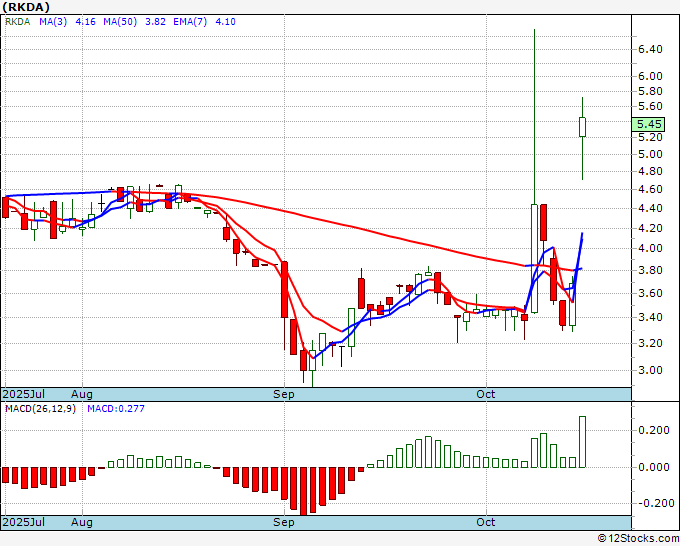Screen dimensions: 680x546
Task: Click Oct on price chart date axis
Action: (x=486, y=394)
